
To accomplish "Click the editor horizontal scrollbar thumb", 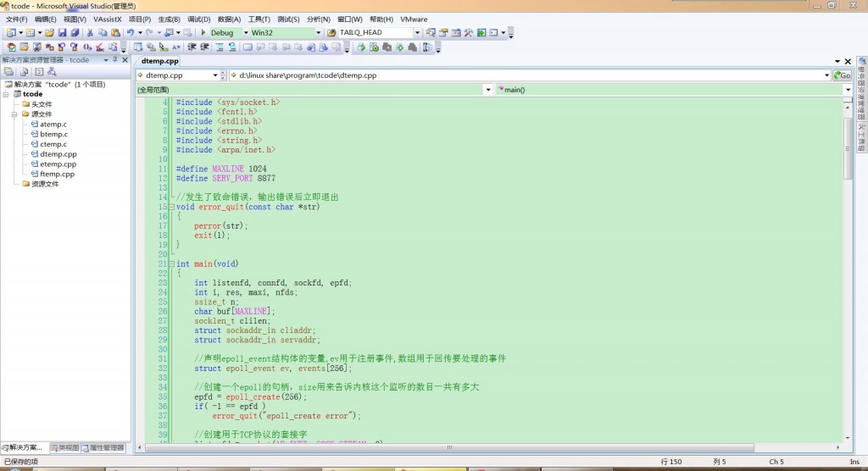I will pos(449,447).
